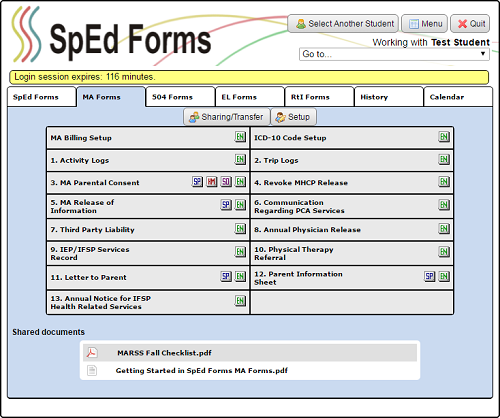Open English version of MA Release of Information
This screenshot has width=500, height=418.
tap(240, 205)
